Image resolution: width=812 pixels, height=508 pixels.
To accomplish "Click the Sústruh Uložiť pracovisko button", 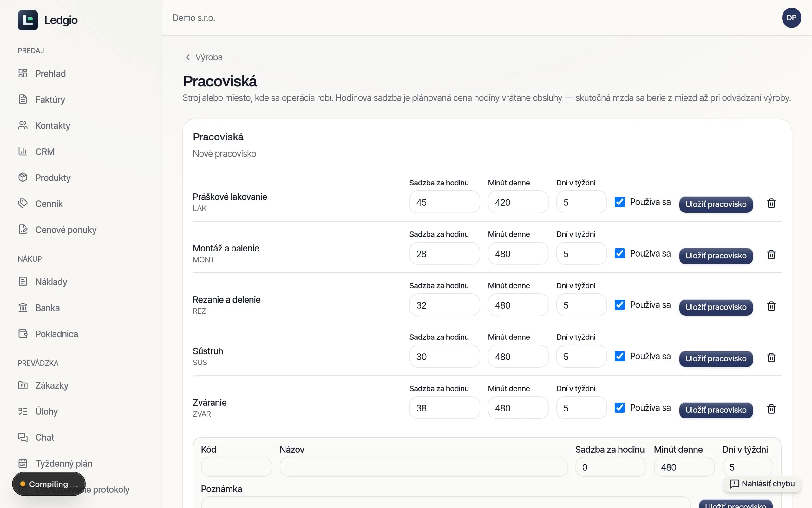I will (716, 358).
